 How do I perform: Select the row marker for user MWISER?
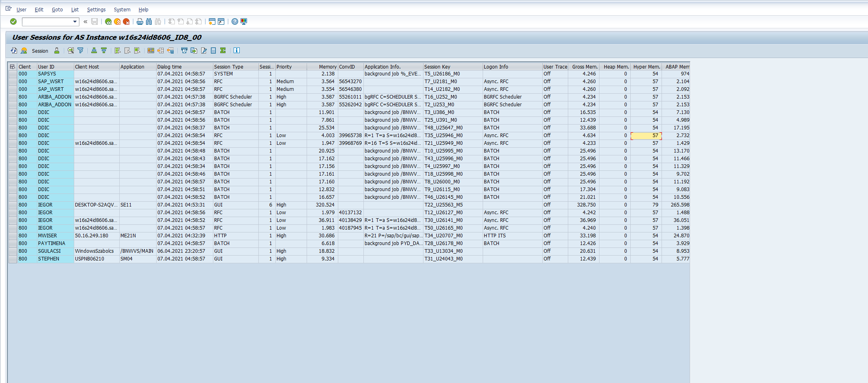click(x=13, y=236)
